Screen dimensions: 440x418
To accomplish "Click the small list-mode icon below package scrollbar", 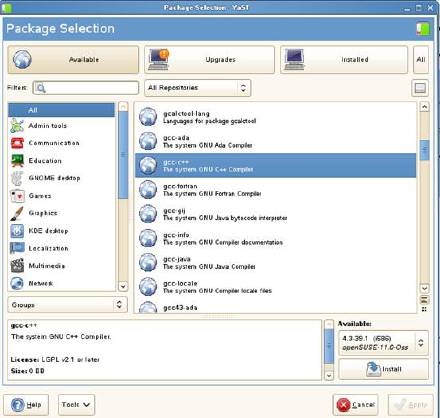I will tap(424, 299).
